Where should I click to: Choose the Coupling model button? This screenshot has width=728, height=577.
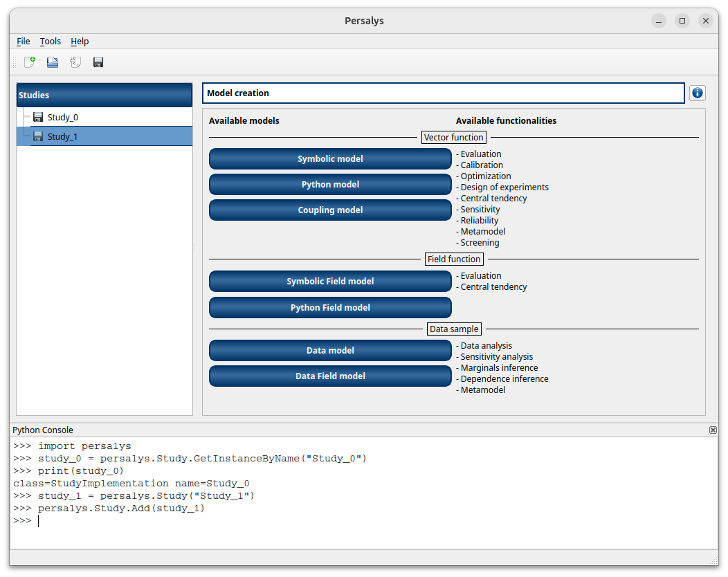[330, 210]
